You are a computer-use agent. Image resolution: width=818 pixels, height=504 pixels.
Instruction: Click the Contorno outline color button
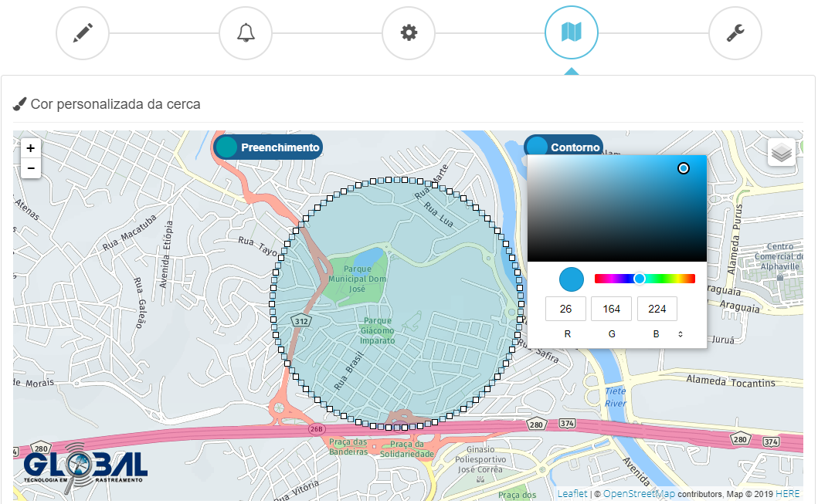pyautogui.click(x=563, y=147)
